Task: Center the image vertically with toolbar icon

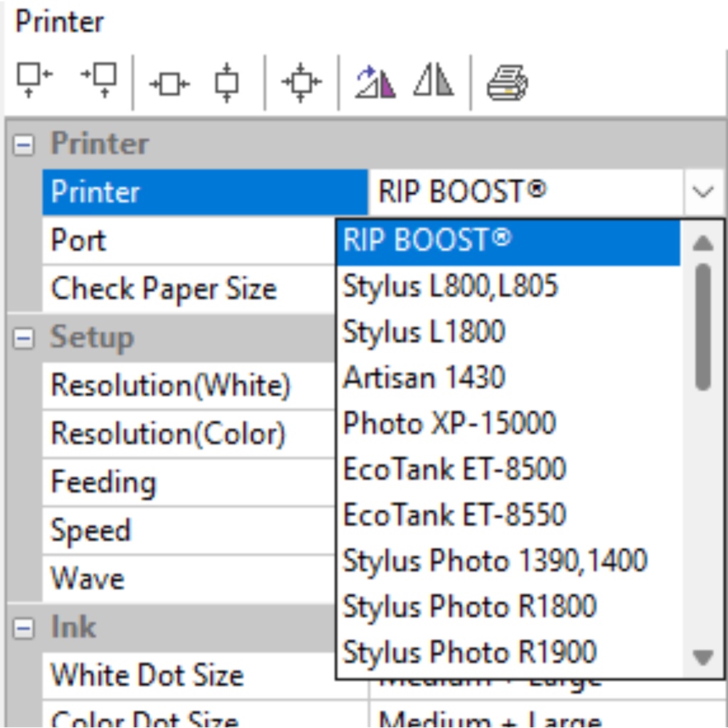Action: tap(227, 82)
